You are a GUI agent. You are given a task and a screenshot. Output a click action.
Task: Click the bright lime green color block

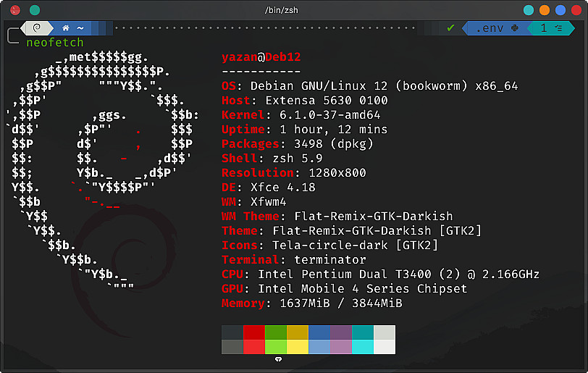pyautogui.click(x=276, y=347)
